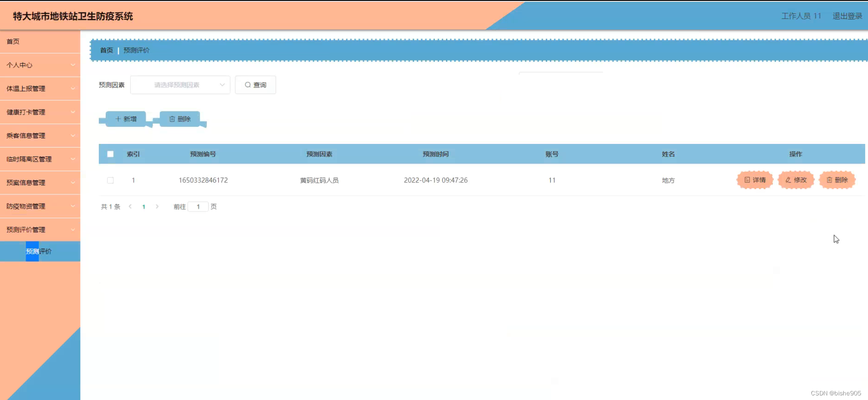This screenshot has height=400, width=868.
Task: Collapse the 预测评价管理 sidebar menu
Action: click(x=40, y=229)
